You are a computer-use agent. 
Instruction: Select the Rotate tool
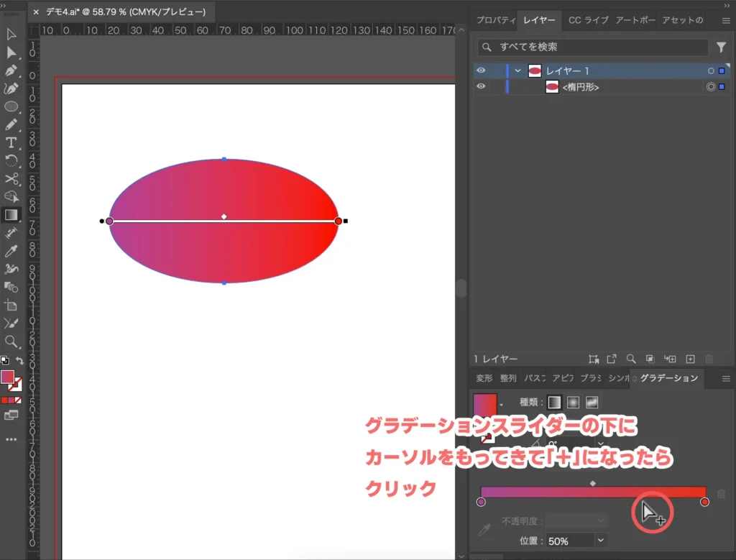pos(11,160)
